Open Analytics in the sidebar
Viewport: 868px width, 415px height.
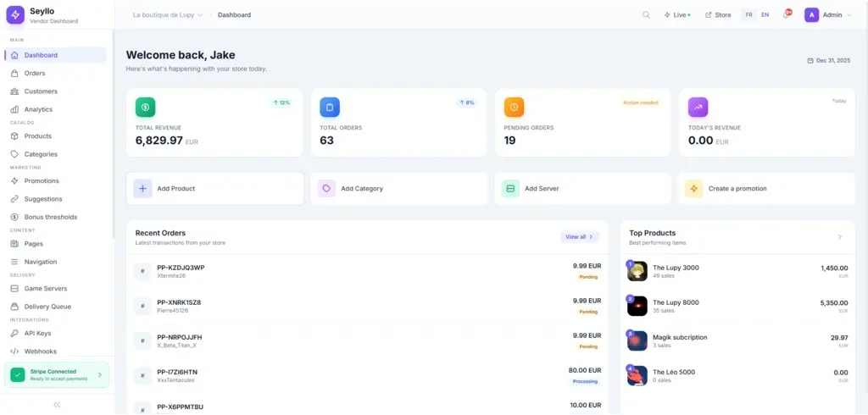(55, 109)
